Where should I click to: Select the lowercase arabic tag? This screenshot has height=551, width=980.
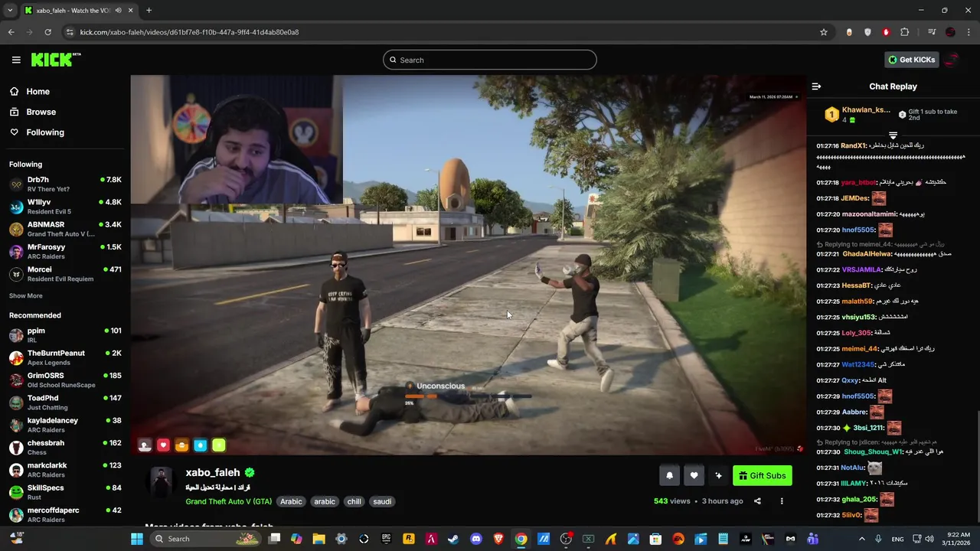(x=325, y=502)
